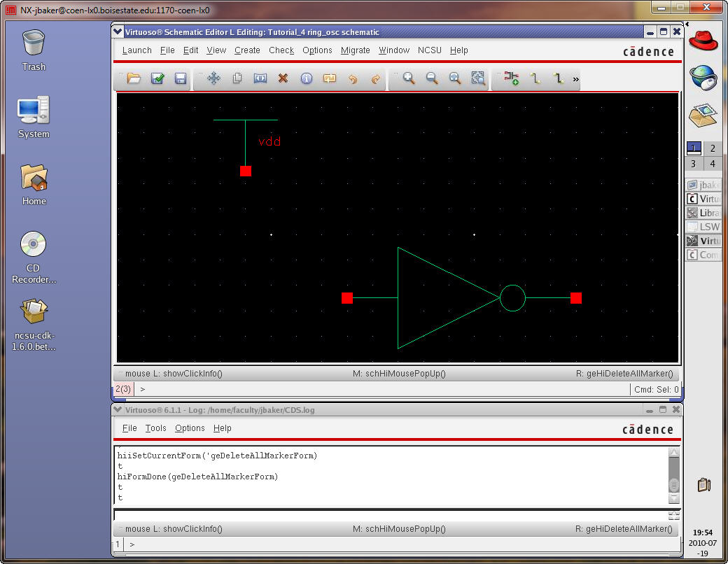Click the Check and Save icon
This screenshot has height=564, width=728.
coord(157,79)
